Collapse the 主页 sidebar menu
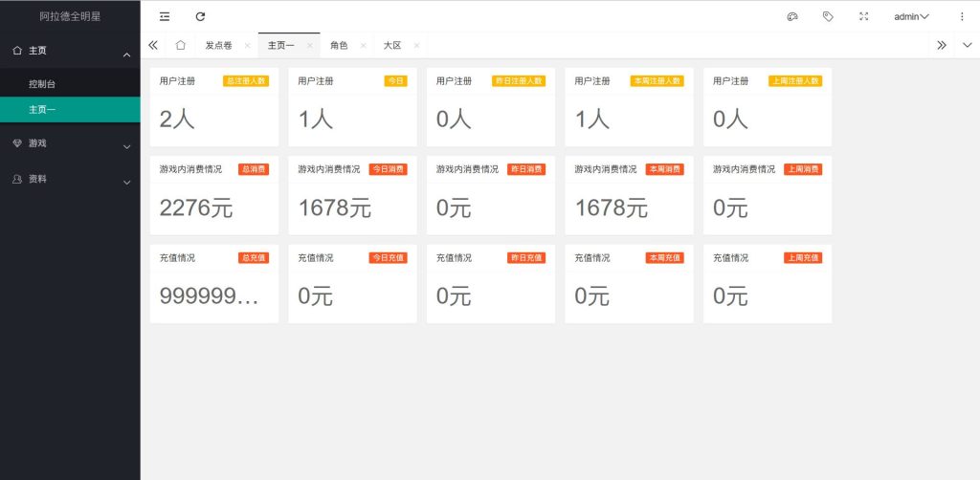The width and height of the screenshot is (980, 480). coord(70,51)
